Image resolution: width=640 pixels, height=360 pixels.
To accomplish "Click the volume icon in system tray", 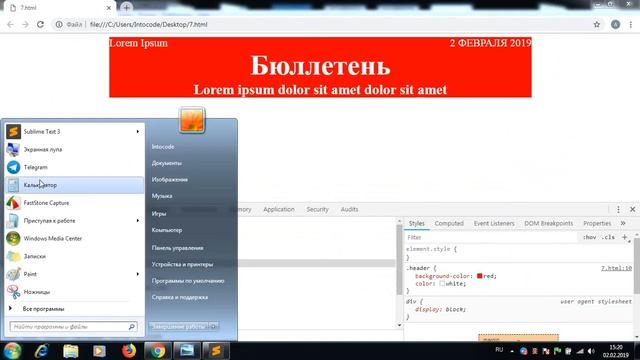I will pos(591,351).
